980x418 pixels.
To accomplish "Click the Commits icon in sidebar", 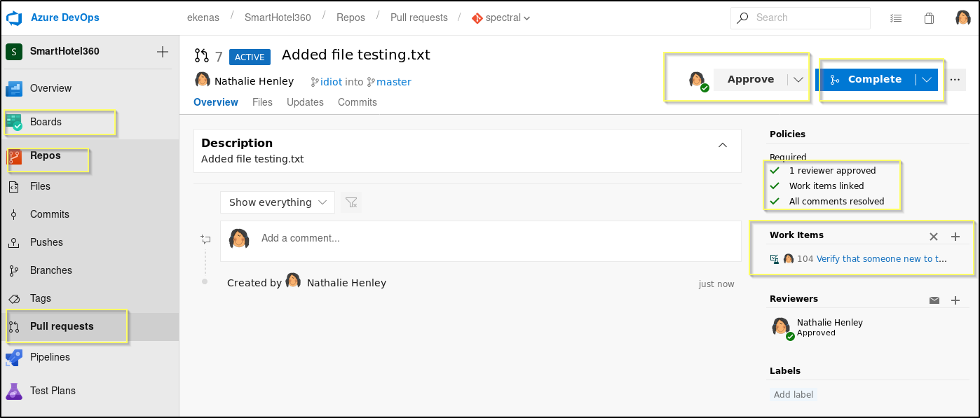I will coord(14,214).
